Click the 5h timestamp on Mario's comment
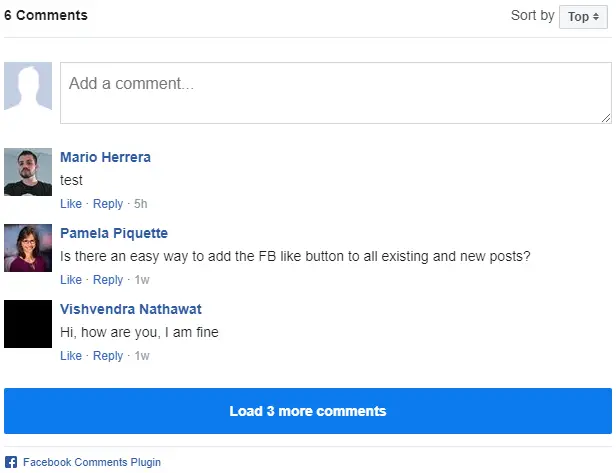This screenshot has height=473, width=616. pyautogui.click(x=141, y=204)
